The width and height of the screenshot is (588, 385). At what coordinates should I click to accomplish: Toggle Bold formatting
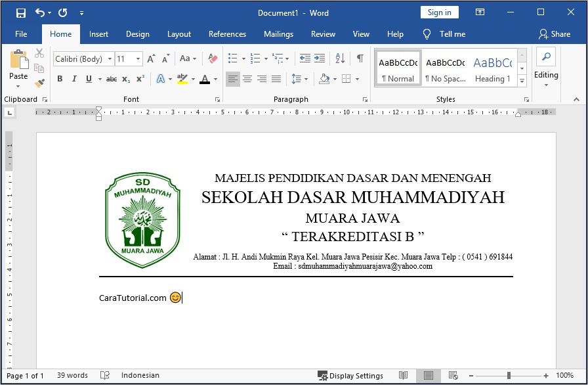point(60,79)
